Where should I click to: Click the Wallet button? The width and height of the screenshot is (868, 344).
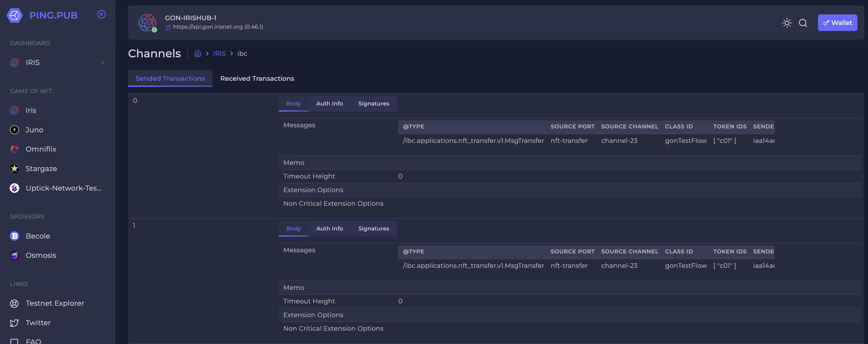point(838,22)
